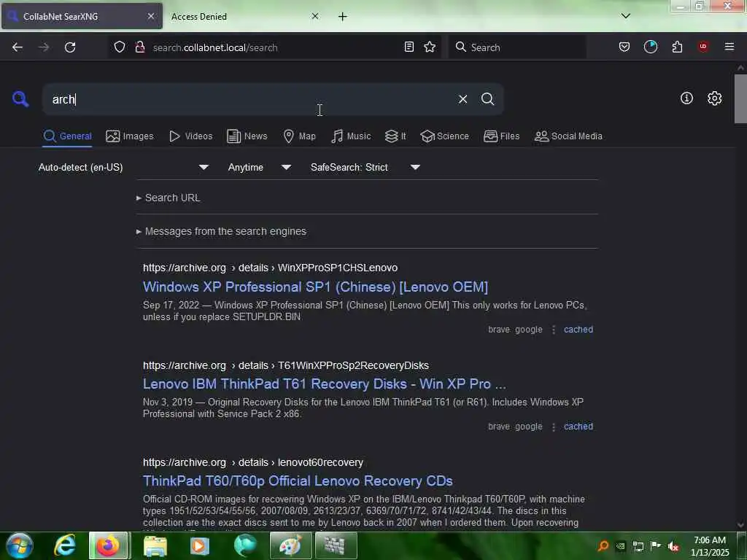Open Windows Media Player from taskbar
The height and width of the screenshot is (560, 747).
[200, 546]
